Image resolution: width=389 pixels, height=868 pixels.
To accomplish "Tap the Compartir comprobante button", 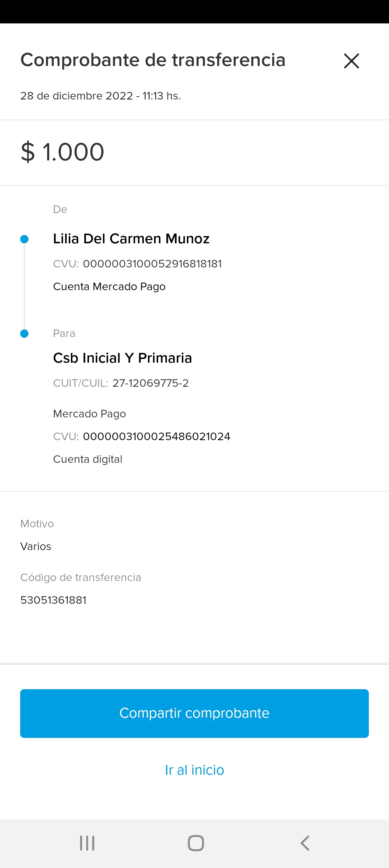I will (194, 713).
